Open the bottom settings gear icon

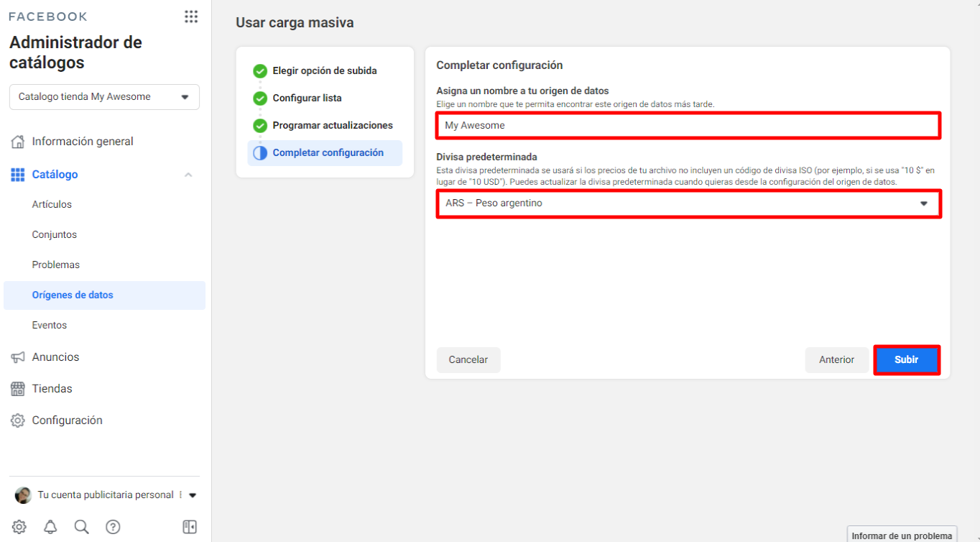(x=19, y=527)
